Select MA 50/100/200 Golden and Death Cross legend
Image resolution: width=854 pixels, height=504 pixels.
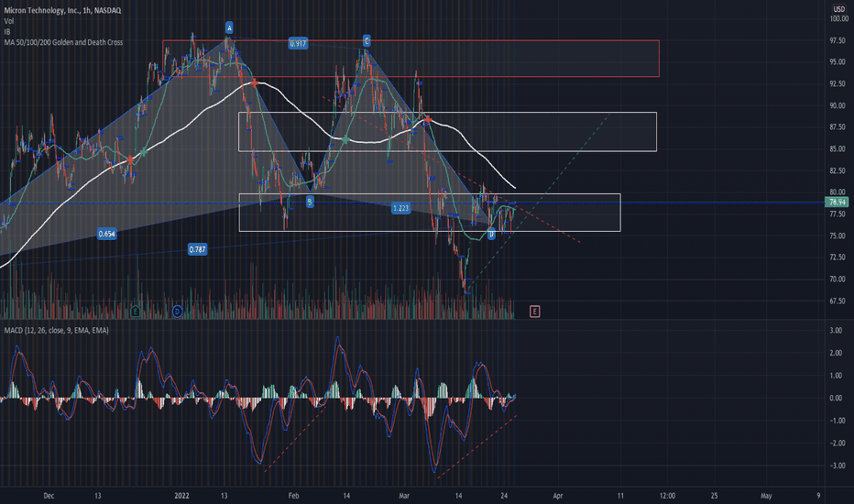(x=63, y=42)
